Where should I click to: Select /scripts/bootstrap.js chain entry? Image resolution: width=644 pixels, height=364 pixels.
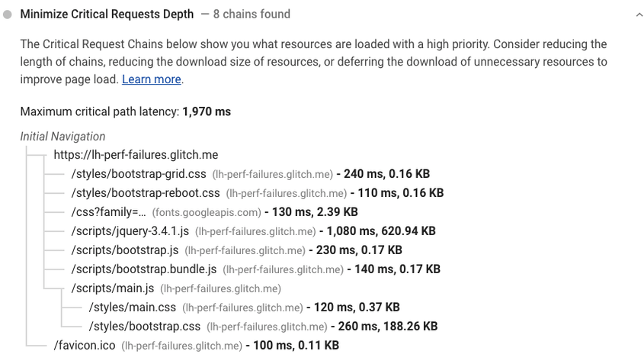pos(125,250)
